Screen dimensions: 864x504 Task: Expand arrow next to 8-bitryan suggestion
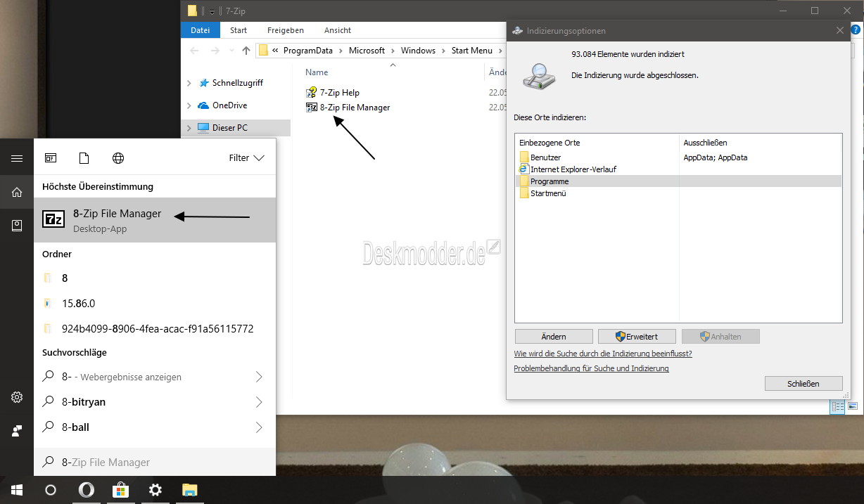click(x=259, y=402)
